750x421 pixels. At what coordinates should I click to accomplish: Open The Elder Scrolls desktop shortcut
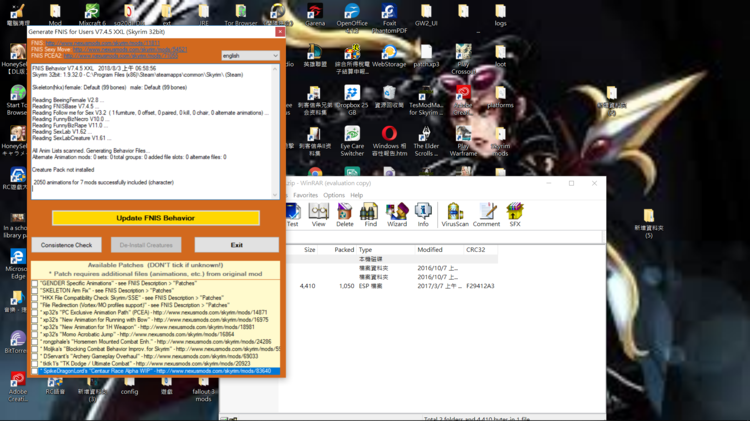point(426,141)
